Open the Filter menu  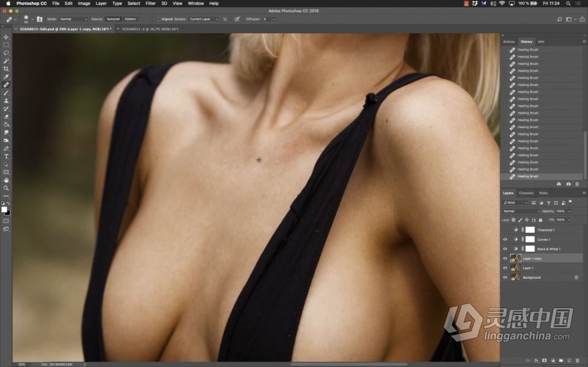tap(151, 4)
